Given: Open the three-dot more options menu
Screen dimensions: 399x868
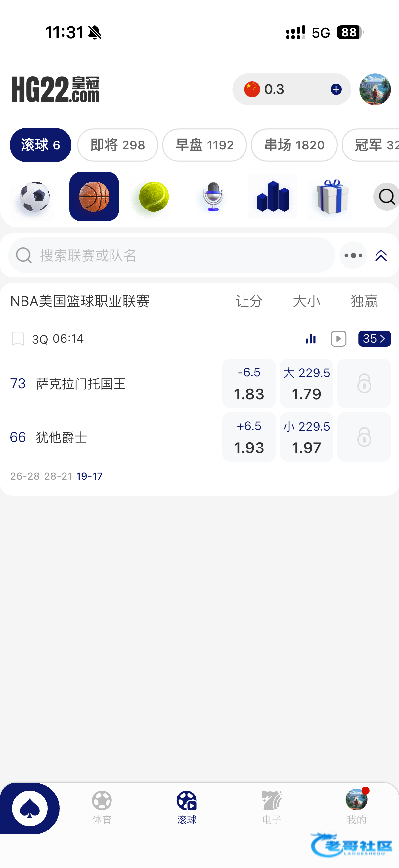Looking at the screenshot, I should coord(353,256).
